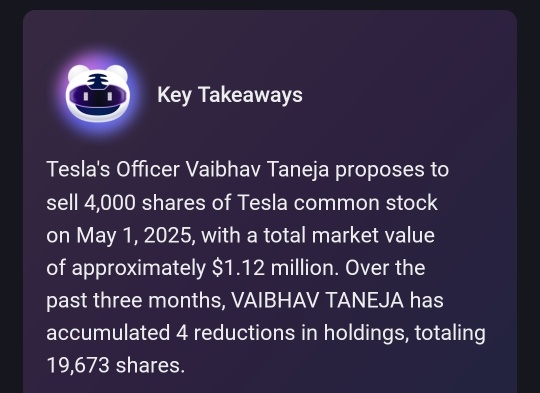Image resolution: width=540 pixels, height=393 pixels.
Task: Click the word "Tesla's" starting the summary
Action: [78, 169]
